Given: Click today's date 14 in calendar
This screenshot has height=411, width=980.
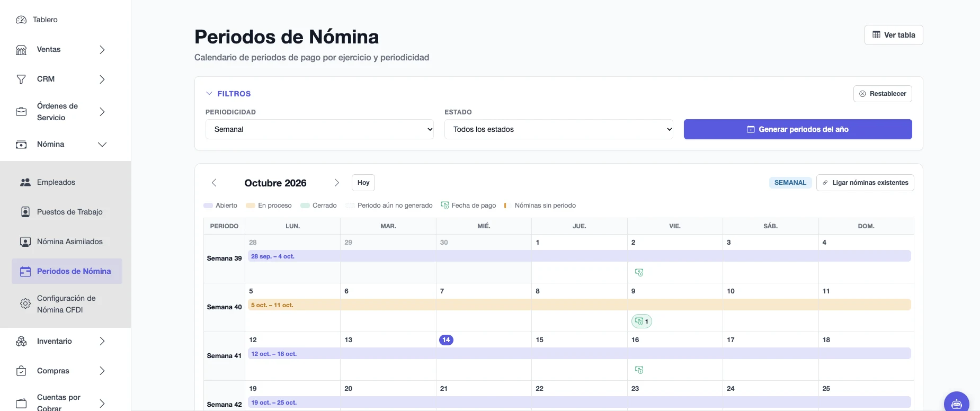Looking at the screenshot, I should point(446,340).
